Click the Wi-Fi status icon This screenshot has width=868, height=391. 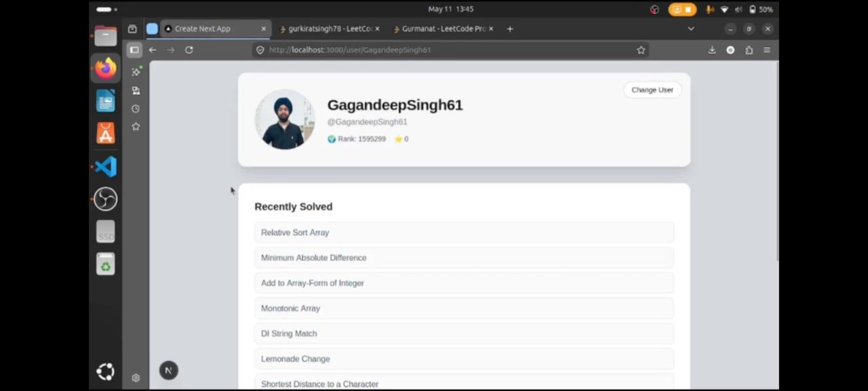click(x=724, y=10)
